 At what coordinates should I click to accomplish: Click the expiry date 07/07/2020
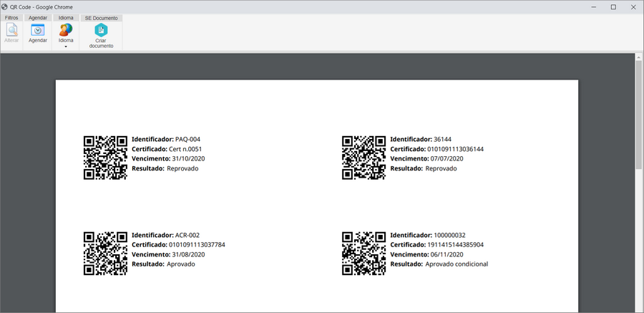[x=447, y=158]
